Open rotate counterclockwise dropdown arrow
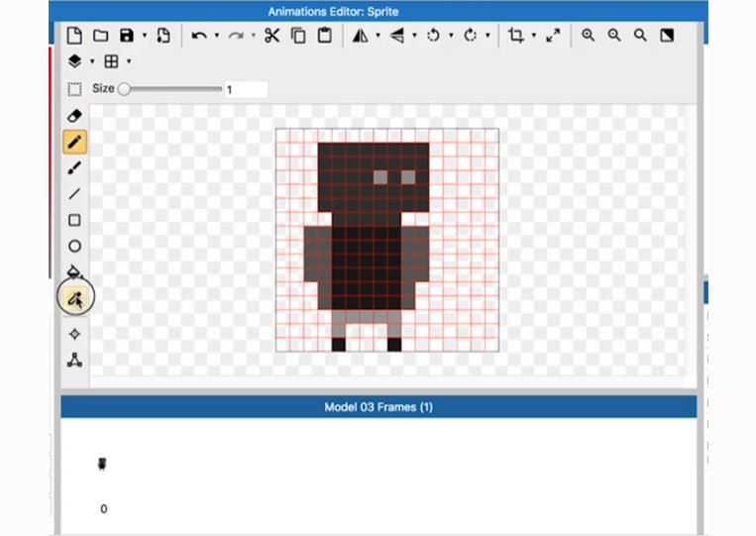The height and width of the screenshot is (536, 756). point(451,36)
